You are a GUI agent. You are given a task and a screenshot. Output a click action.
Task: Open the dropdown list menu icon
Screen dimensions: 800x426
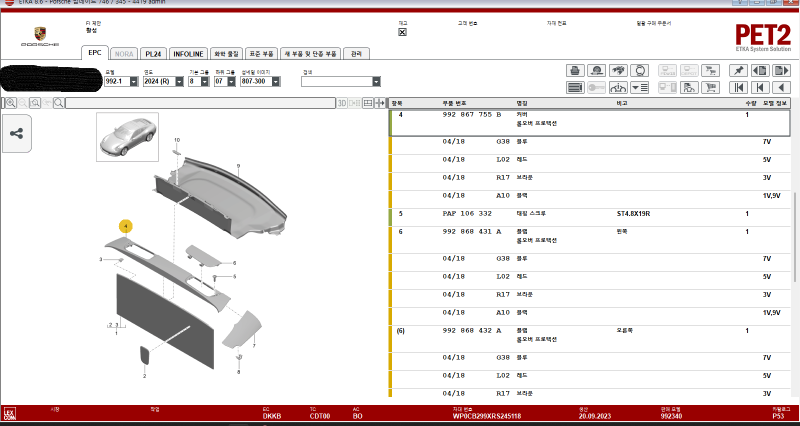(x=639, y=88)
